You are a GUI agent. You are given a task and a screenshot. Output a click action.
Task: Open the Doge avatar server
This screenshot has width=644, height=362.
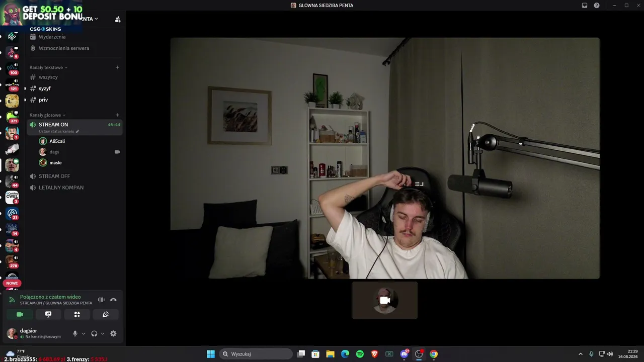(12, 101)
